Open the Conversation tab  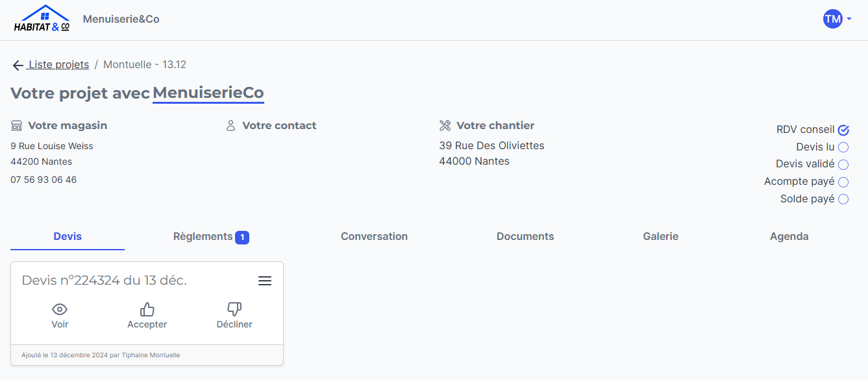coord(374,237)
